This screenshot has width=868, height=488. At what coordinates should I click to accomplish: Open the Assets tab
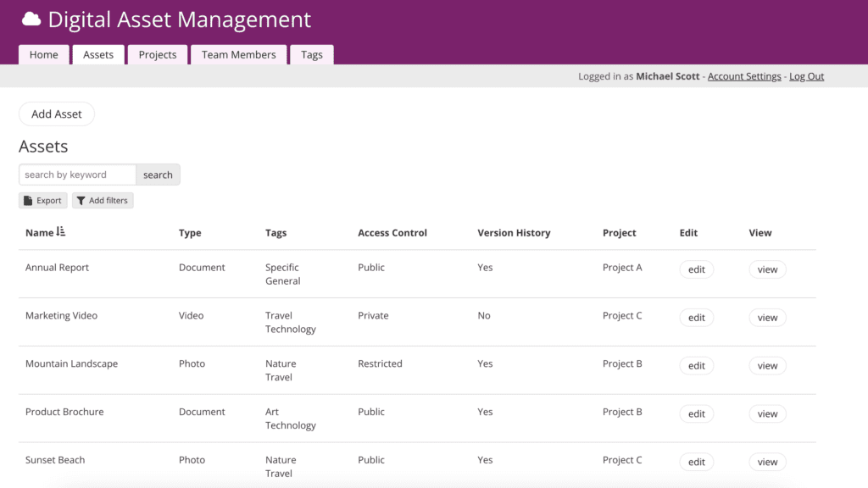pos(98,54)
